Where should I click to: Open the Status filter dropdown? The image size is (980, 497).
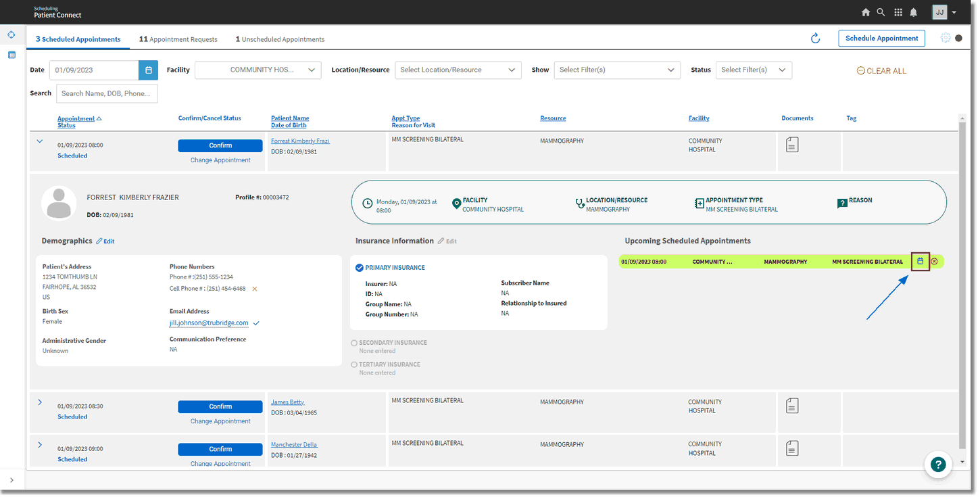[754, 70]
